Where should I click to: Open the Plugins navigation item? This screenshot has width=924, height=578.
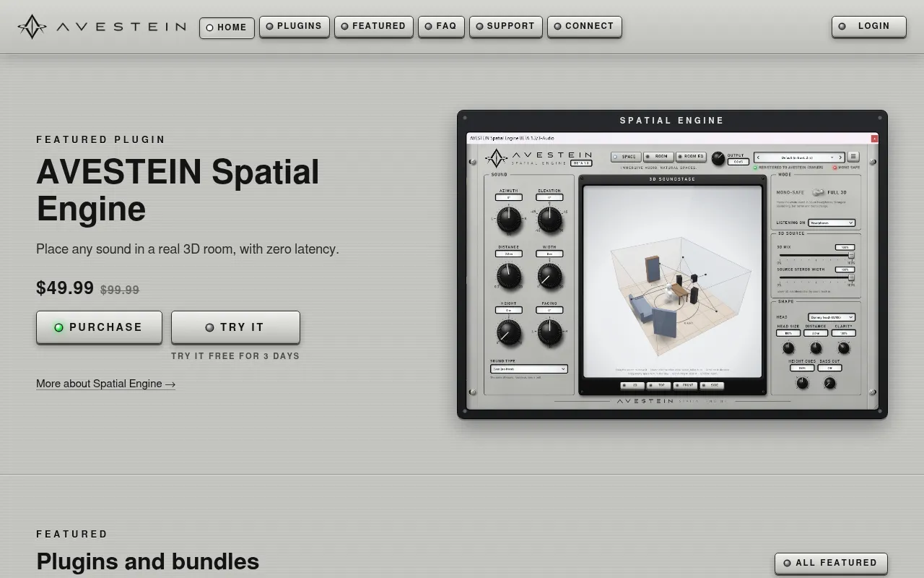click(x=295, y=27)
